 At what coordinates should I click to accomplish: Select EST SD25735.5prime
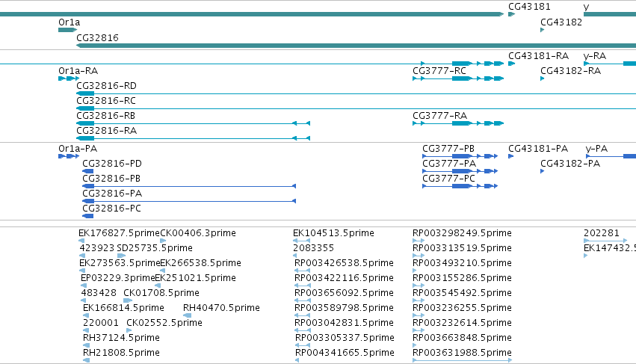coord(155,248)
